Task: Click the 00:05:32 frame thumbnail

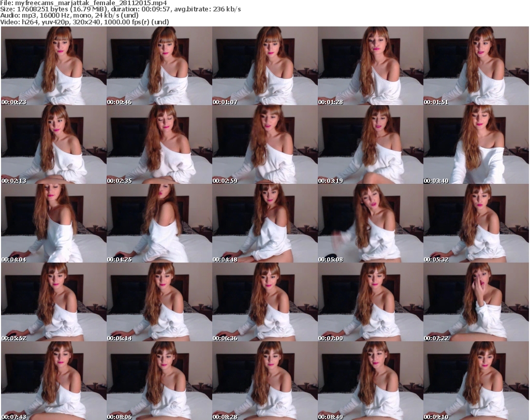Action: pos(476,223)
